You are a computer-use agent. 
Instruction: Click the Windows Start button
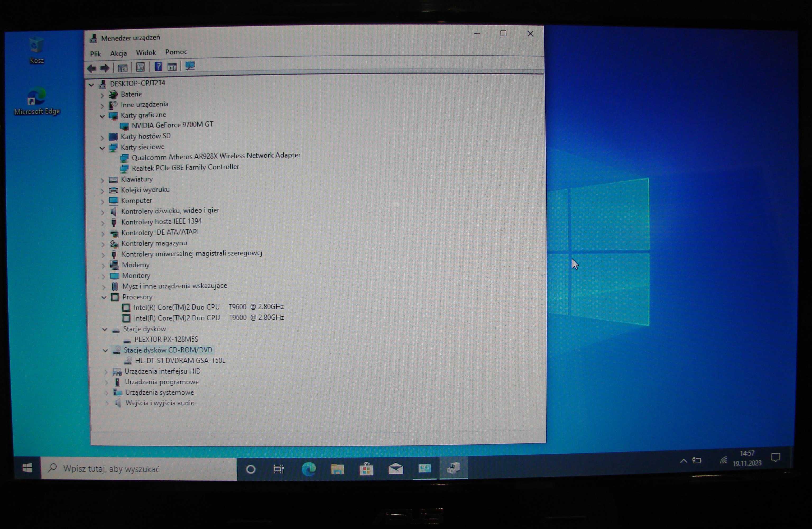coord(27,468)
